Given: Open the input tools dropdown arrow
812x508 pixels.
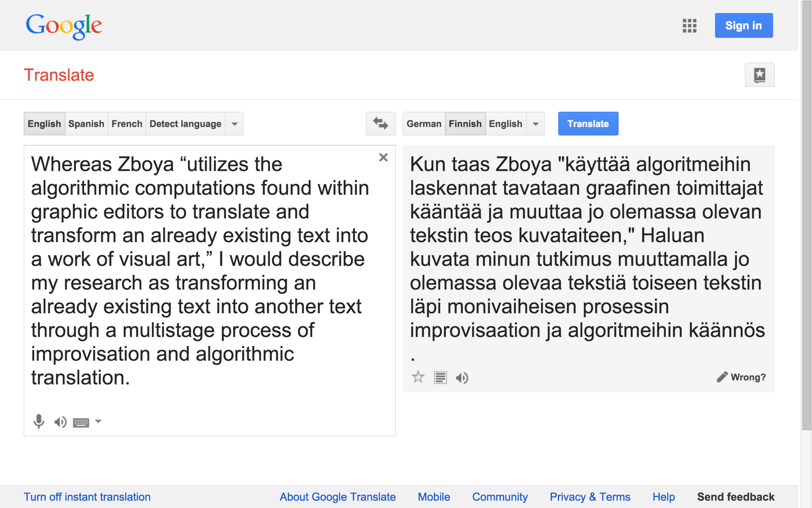Looking at the screenshot, I should click(x=98, y=421).
